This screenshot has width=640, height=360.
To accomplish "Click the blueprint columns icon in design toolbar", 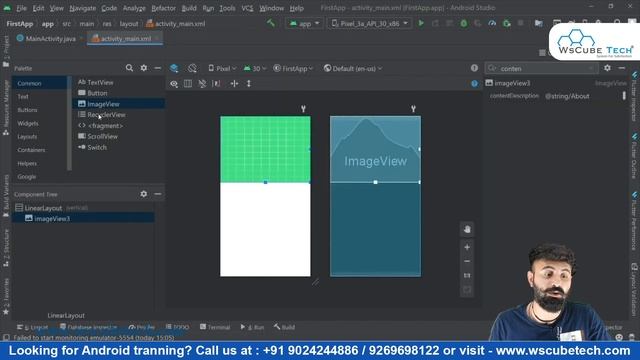I will click(x=188, y=84).
